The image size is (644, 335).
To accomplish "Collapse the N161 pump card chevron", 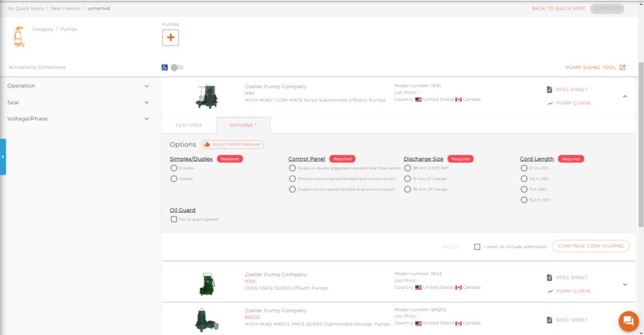I will coord(625,96).
